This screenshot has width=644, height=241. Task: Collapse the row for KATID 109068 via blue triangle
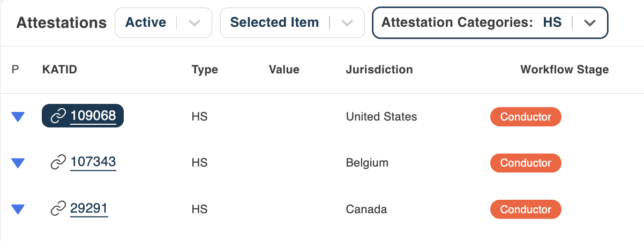pos(18,117)
